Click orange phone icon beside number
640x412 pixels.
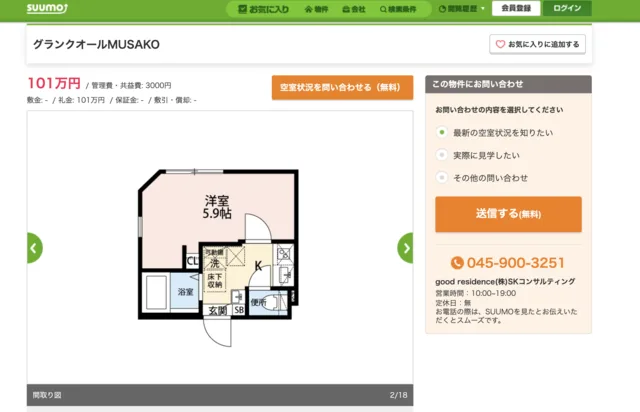tap(457, 263)
